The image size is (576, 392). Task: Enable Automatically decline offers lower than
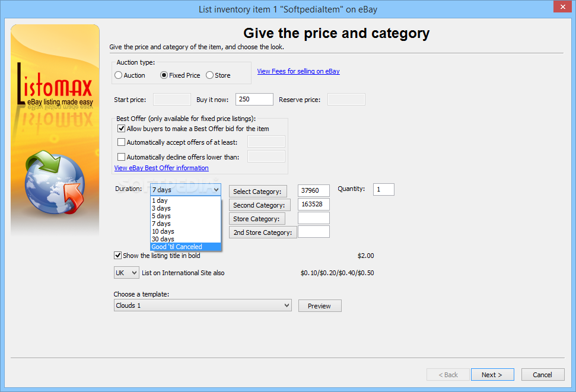pos(121,157)
